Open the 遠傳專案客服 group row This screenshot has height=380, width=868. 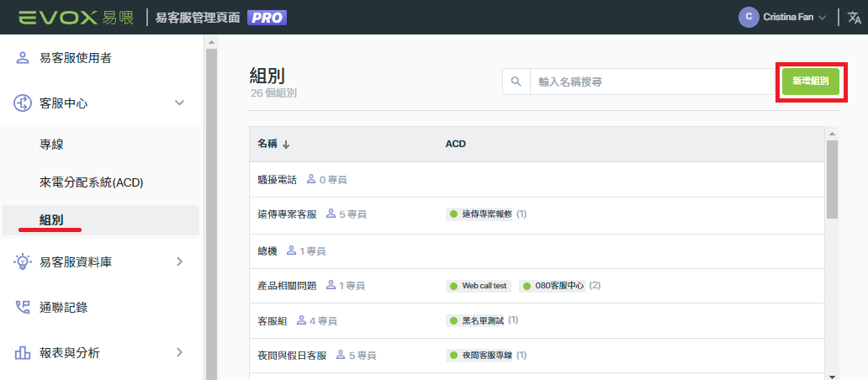click(x=535, y=214)
